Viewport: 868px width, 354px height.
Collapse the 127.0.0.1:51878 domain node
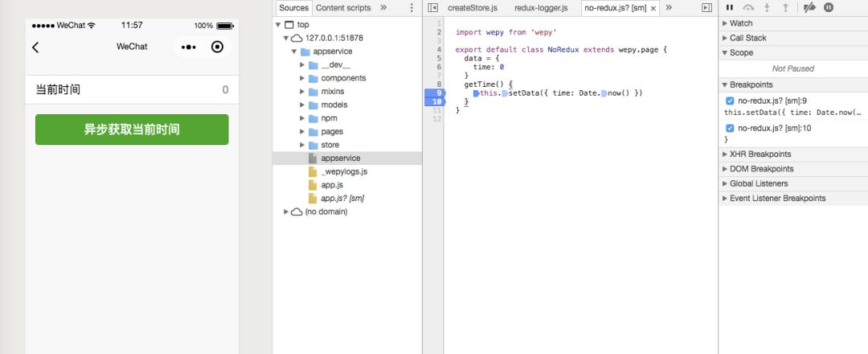[x=285, y=39]
